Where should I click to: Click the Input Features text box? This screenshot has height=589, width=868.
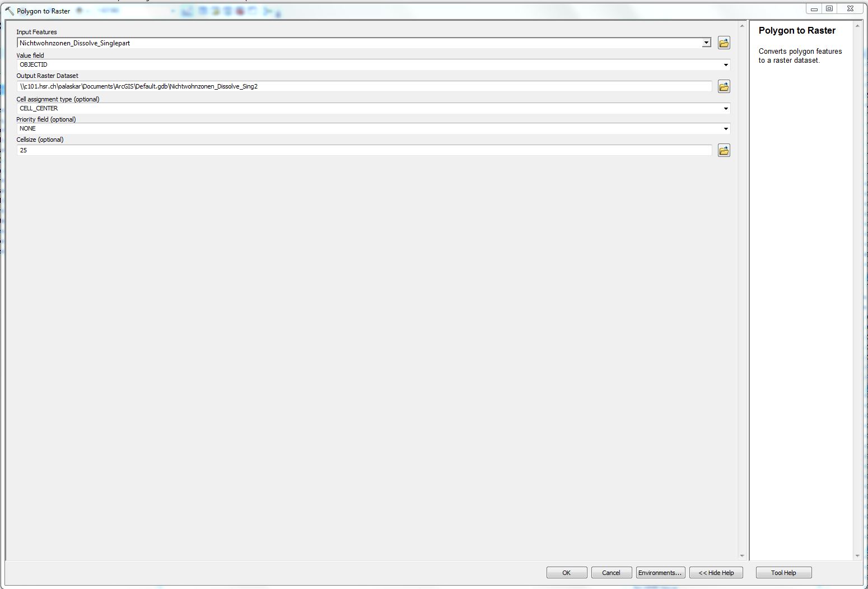[x=358, y=43]
